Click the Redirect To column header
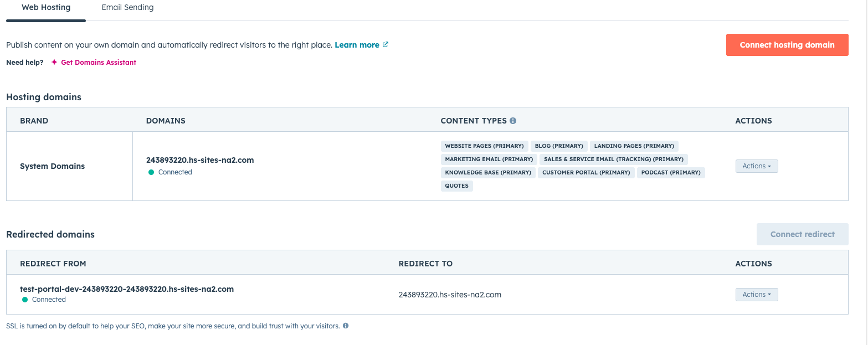 coord(425,264)
